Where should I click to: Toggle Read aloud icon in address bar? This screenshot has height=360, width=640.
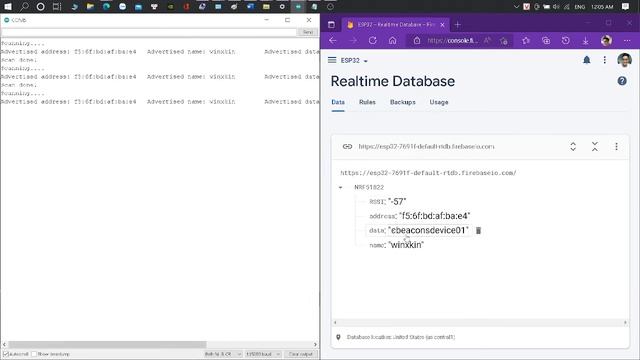pyautogui.click(x=487, y=40)
